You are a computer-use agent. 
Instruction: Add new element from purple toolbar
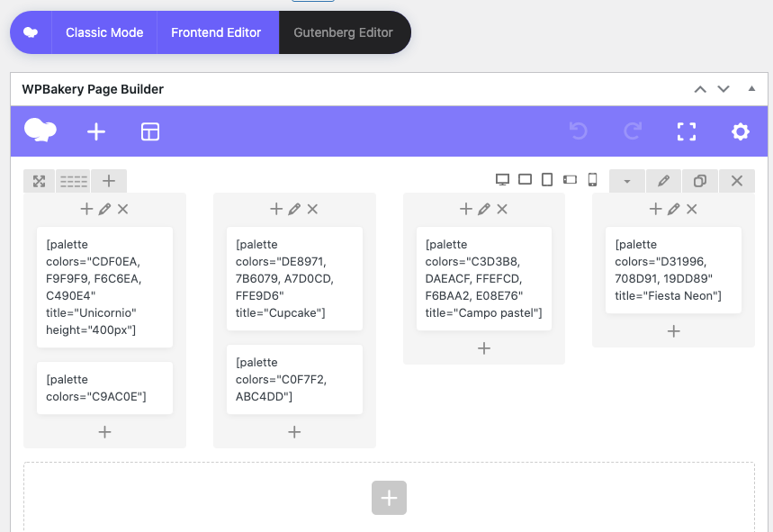point(96,131)
